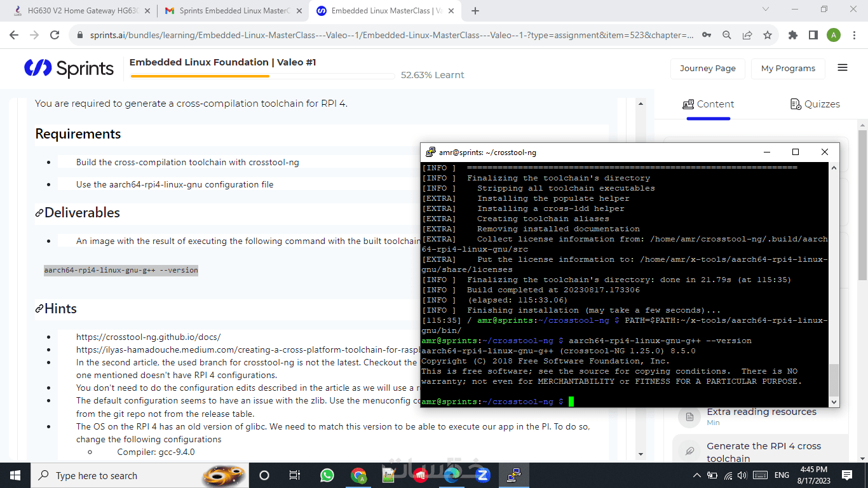
Task: Open the Quizzes tab
Action: click(x=815, y=104)
